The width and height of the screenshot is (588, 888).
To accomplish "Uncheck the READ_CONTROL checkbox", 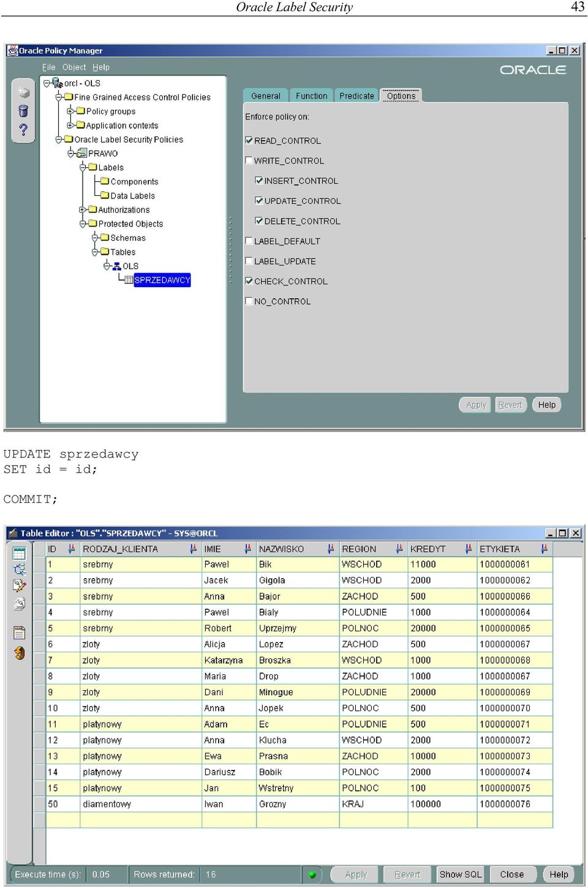I will pos(249,140).
